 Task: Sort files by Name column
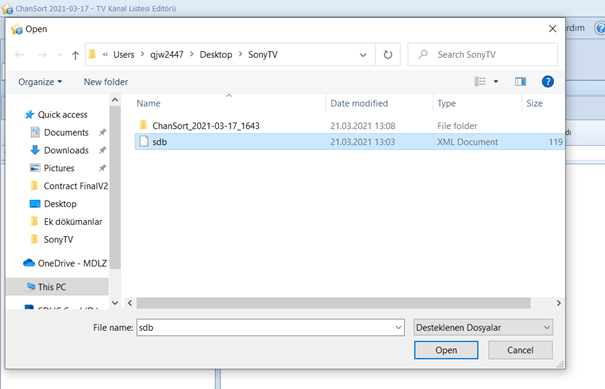tap(148, 103)
